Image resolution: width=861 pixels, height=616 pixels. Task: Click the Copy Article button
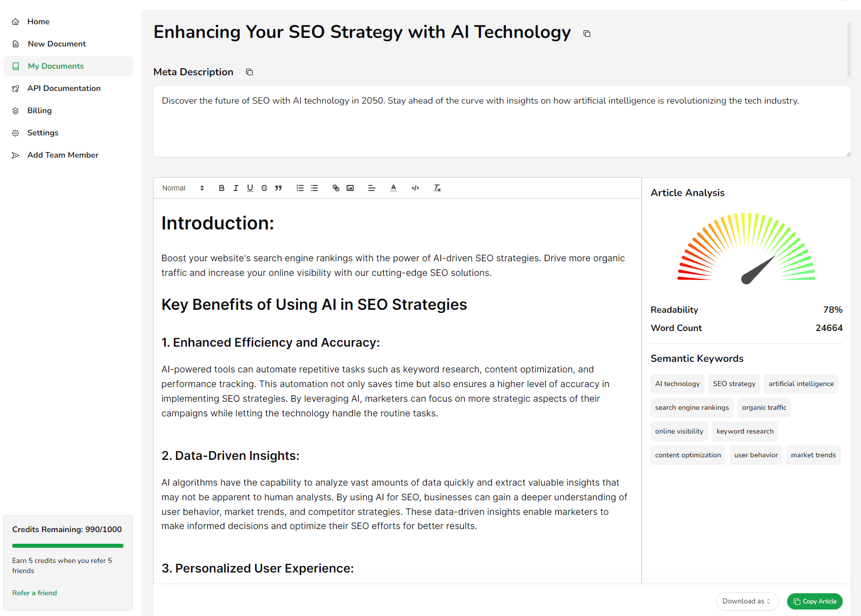(x=815, y=601)
